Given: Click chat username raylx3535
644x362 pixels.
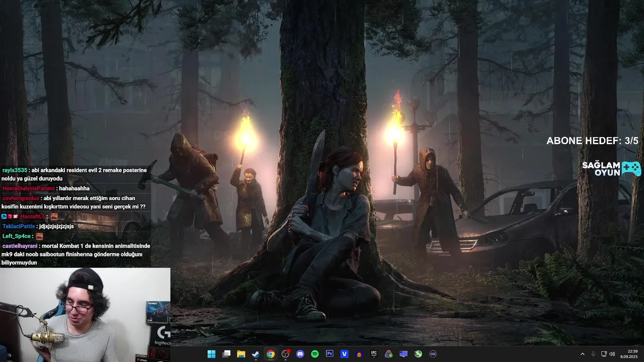Looking at the screenshot, I should 15,170.
